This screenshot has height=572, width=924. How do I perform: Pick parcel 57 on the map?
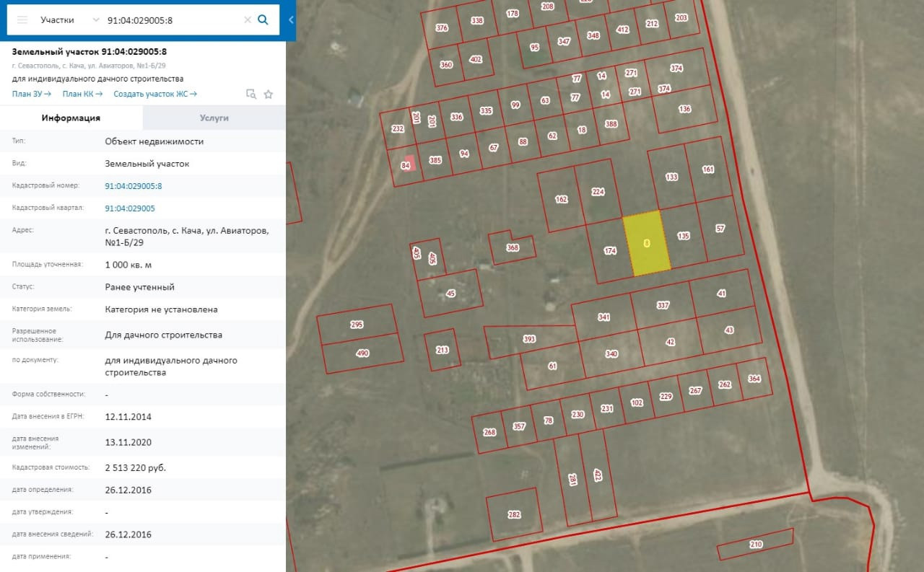(720, 229)
